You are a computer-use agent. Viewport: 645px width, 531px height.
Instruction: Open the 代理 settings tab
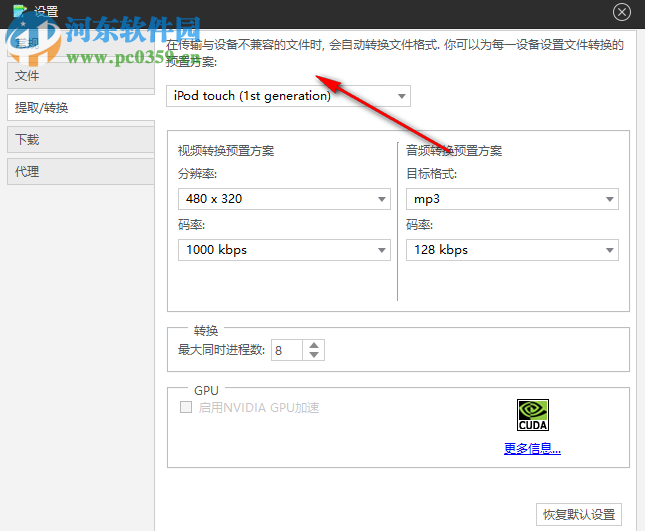81,172
